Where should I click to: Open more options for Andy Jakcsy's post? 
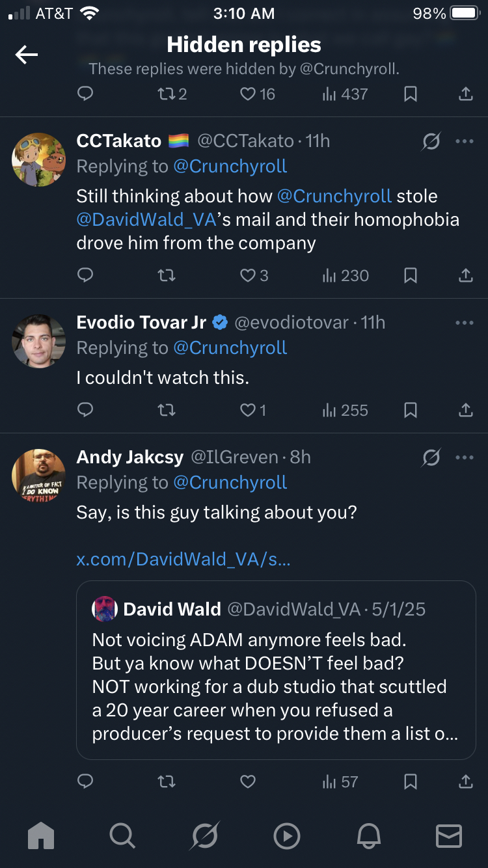point(465,457)
